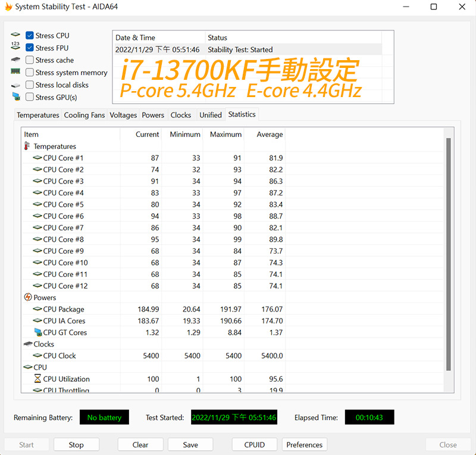Select the 'Stability Test: Started' log entry
This screenshot has height=455, width=476.
(x=248, y=49)
